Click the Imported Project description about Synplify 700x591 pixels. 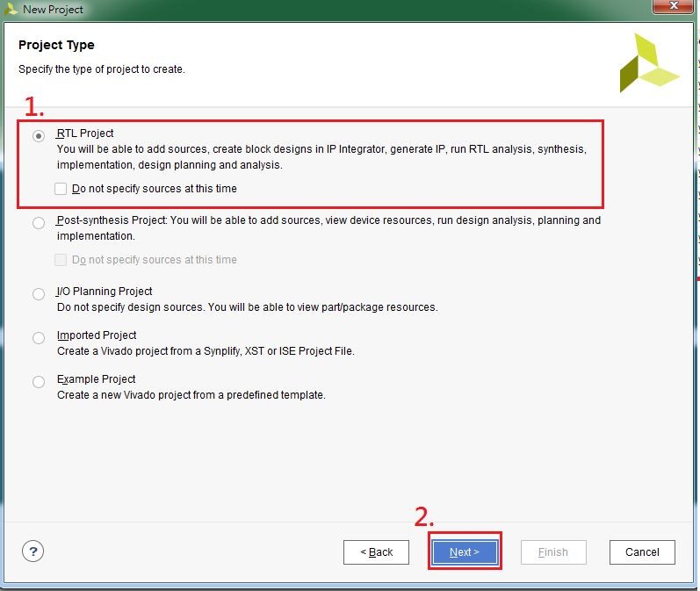(206, 351)
